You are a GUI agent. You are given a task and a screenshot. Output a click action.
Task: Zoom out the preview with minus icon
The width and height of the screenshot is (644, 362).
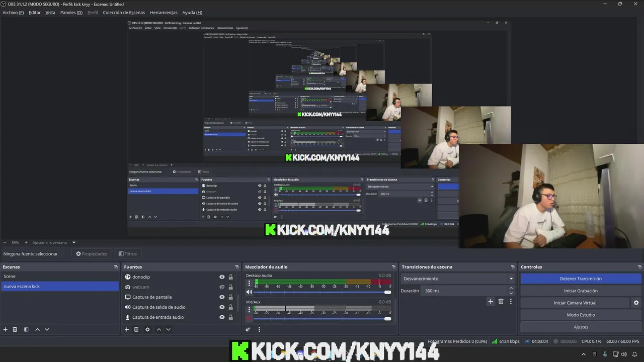pos(5,242)
